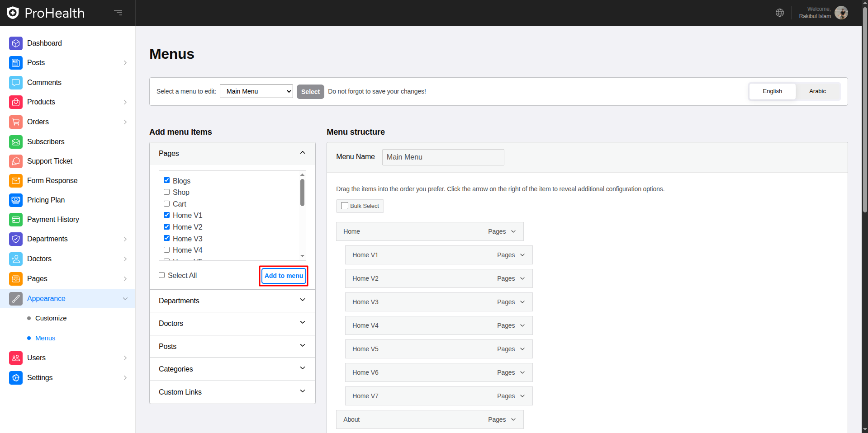
Task: Expand the Custom Links accordion section
Action: click(x=232, y=392)
